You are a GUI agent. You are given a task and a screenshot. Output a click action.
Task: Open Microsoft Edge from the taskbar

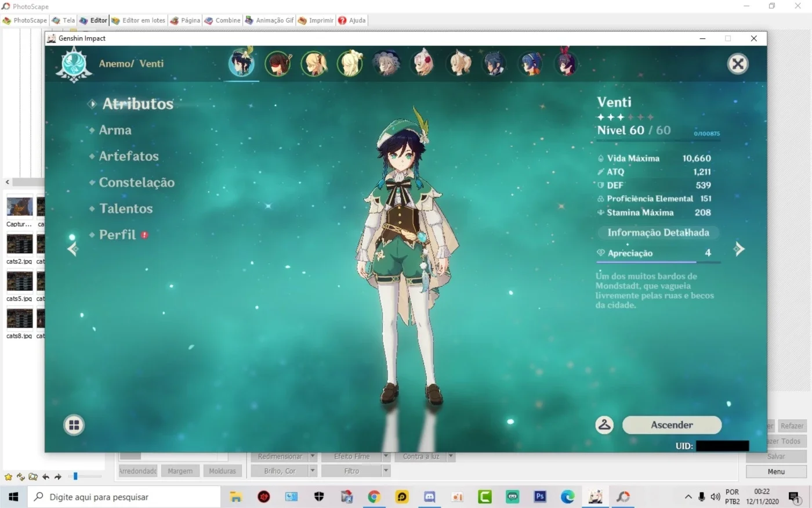tap(567, 497)
